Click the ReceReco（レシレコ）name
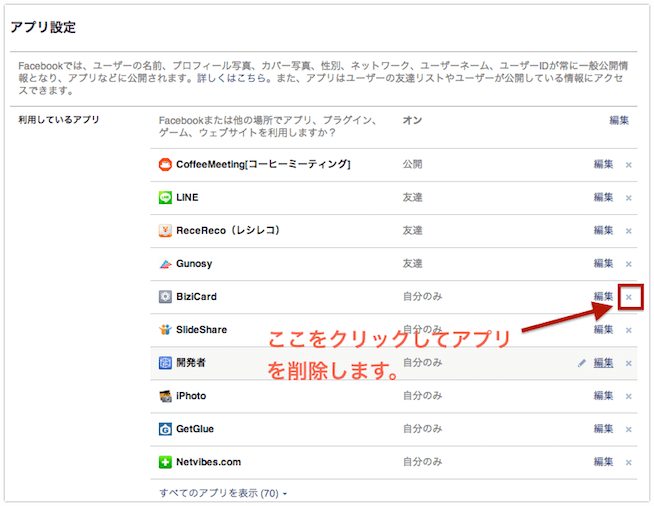Viewport: 654px width, 506px height. 228,230
